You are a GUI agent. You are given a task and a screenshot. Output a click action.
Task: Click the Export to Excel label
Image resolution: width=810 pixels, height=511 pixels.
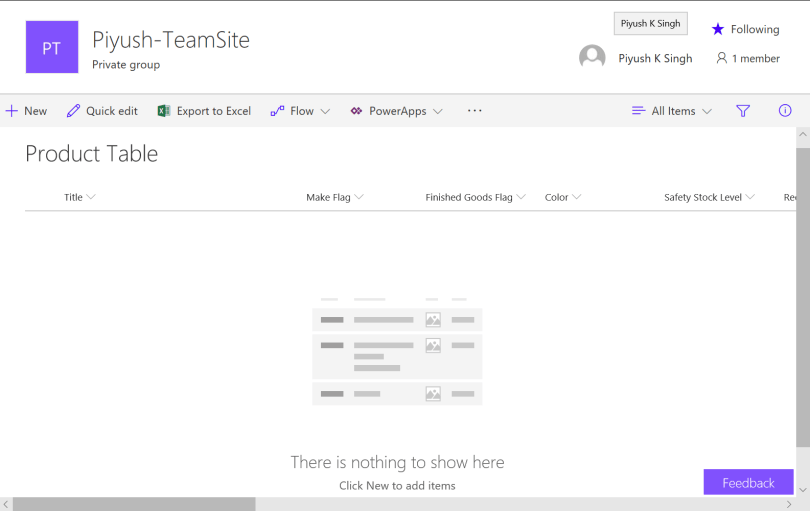coord(214,111)
